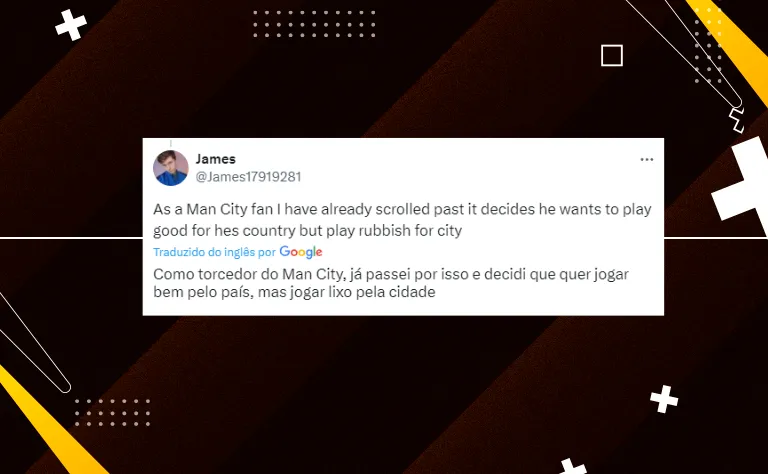Click the original English tweet text
This screenshot has width=768, height=474.
402,220
